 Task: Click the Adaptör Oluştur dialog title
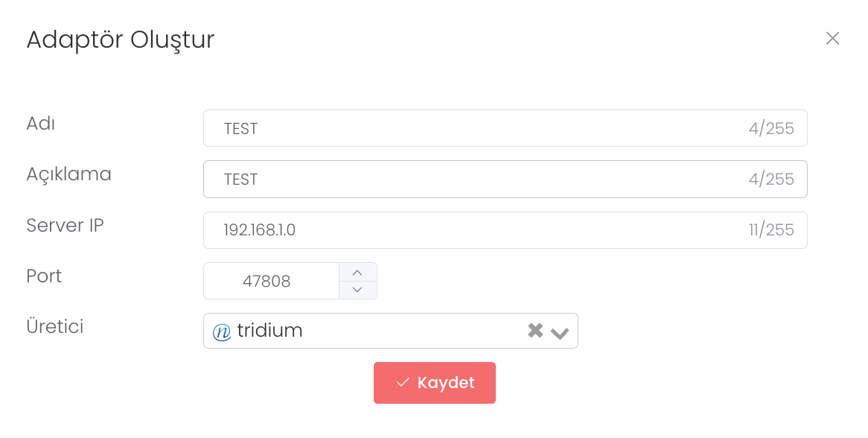tap(121, 39)
